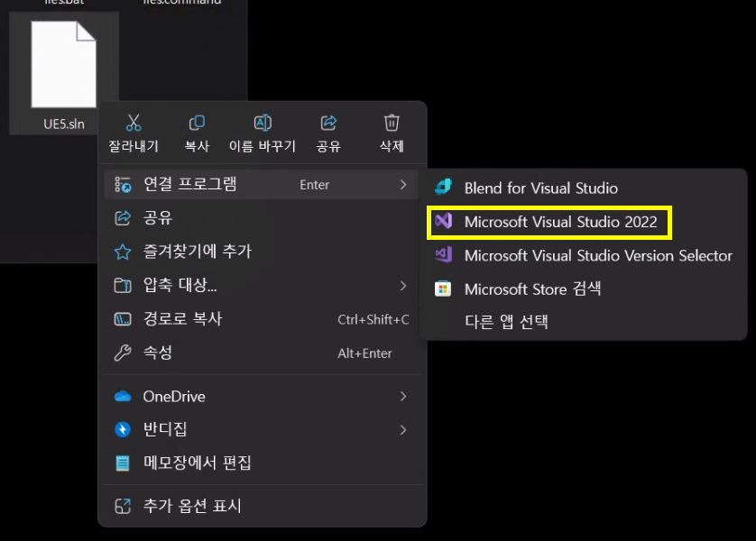Expand the 반디집 submenu arrow
Screen dimensions: 756x541
pos(403,430)
